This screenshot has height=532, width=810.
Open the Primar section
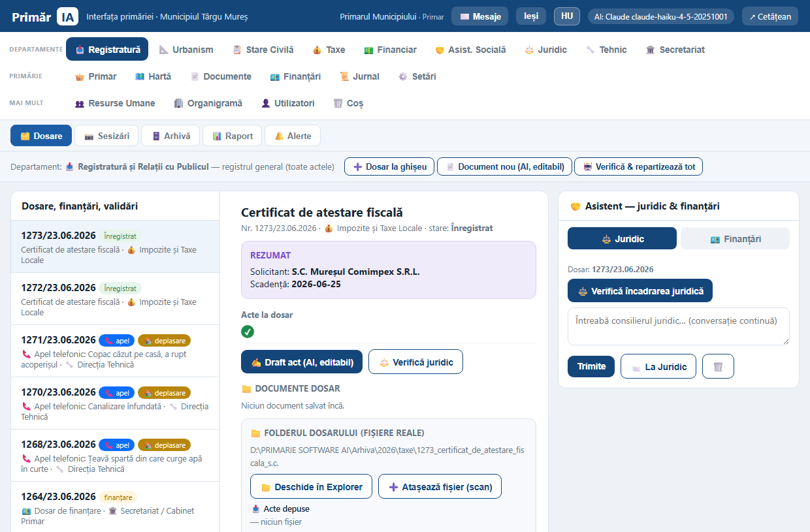[x=95, y=76]
